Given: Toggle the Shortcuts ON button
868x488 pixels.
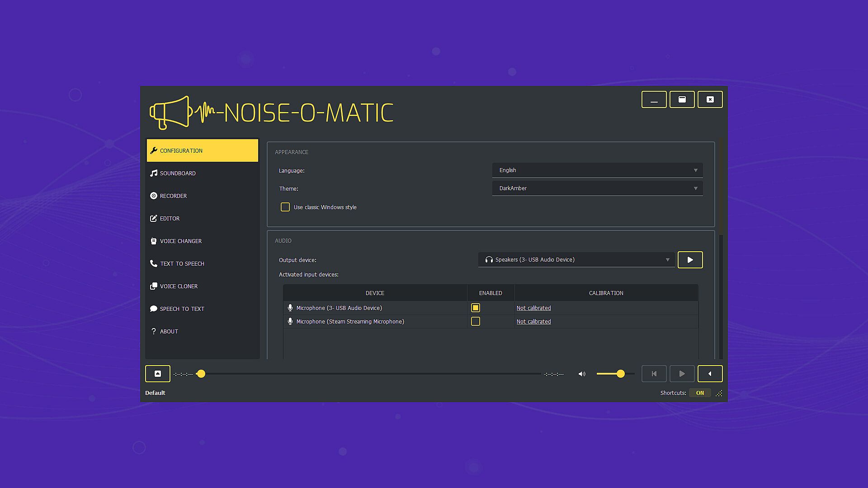Looking at the screenshot, I should 700,393.
